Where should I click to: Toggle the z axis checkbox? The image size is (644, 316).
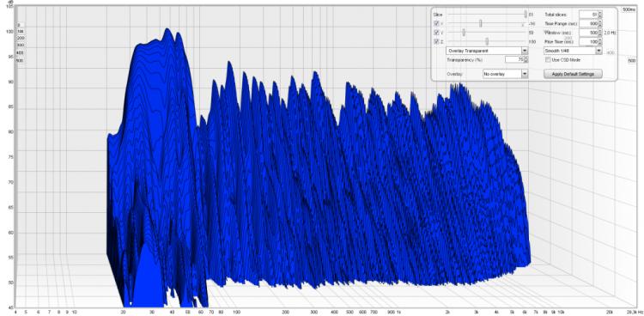click(436, 41)
